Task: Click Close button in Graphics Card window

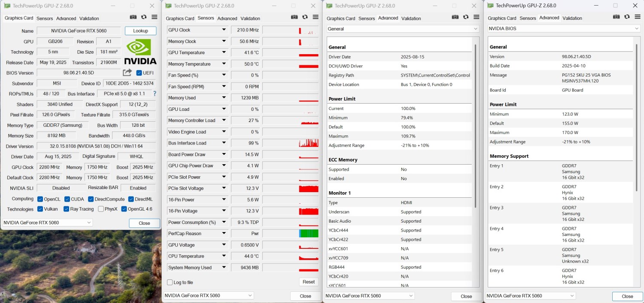Action: pyautogui.click(x=144, y=223)
